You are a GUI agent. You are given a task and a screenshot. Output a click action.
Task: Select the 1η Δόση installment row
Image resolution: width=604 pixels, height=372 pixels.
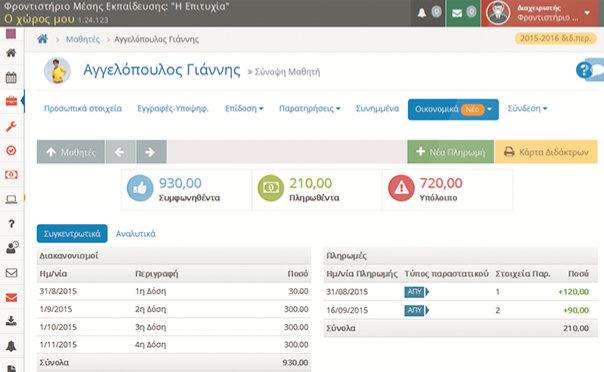174,291
